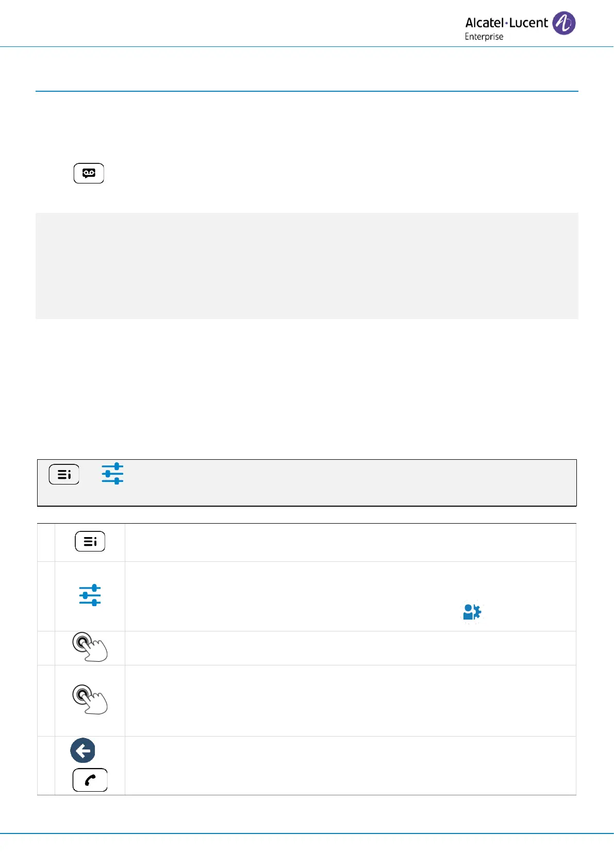This screenshot has height=868, width=614.
Task: Select the menu key icon in table's first row
Action: pos(90,541)
